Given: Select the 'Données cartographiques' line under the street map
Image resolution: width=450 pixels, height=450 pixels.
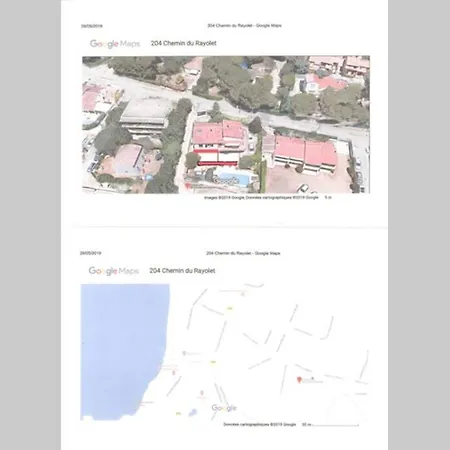Looking at the screenshot, I should click(260, 425).
